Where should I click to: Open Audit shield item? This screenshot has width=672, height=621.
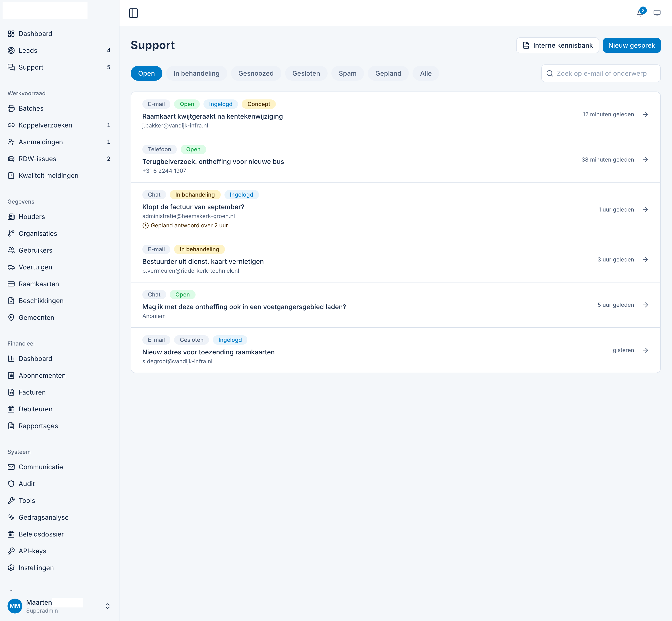coord(59,483)
